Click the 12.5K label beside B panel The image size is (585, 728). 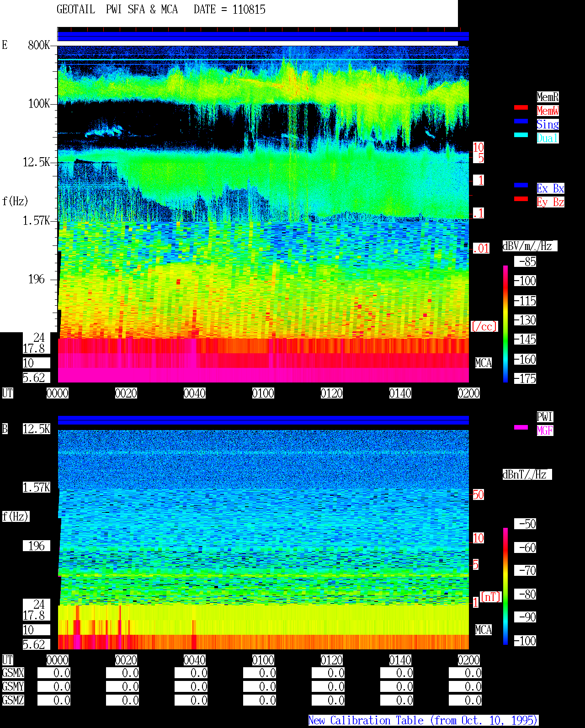click(37, 429)
